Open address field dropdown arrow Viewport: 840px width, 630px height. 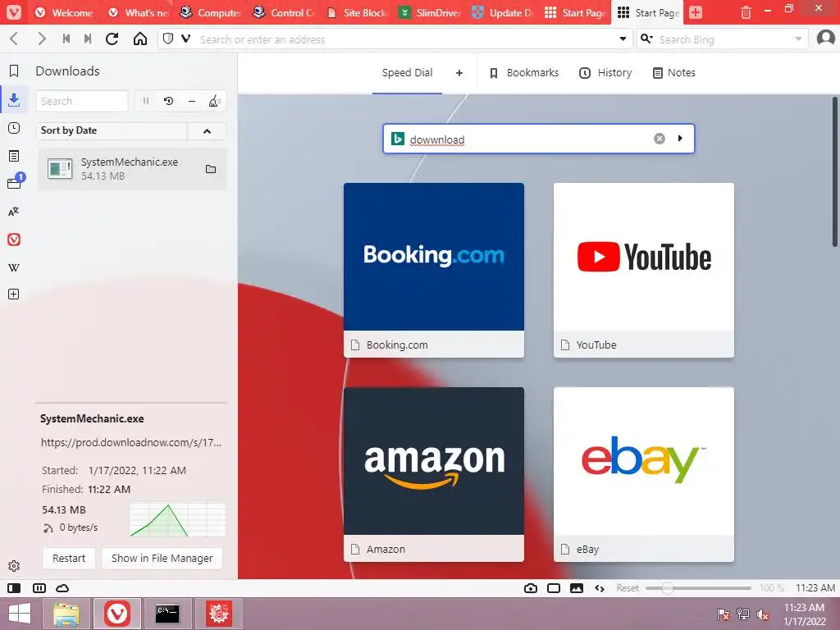pos(623,39)
